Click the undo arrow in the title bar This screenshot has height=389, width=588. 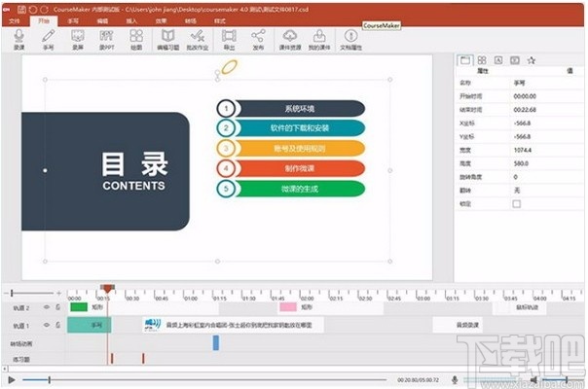(33, 10)
